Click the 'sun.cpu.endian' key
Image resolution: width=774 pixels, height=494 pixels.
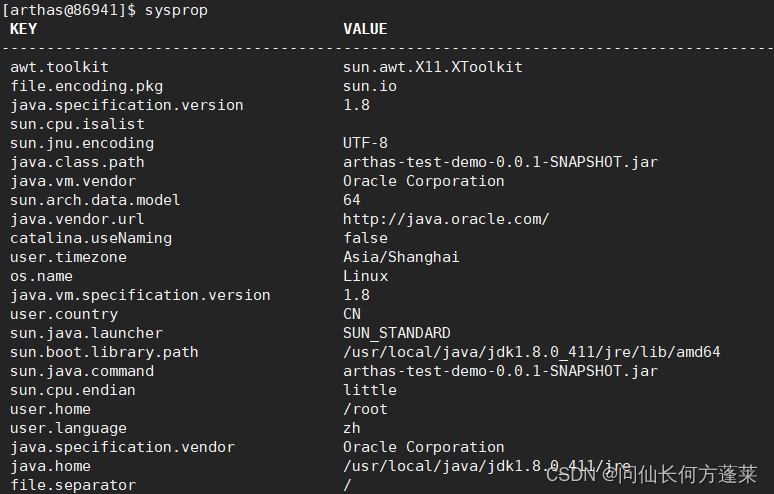73,390
